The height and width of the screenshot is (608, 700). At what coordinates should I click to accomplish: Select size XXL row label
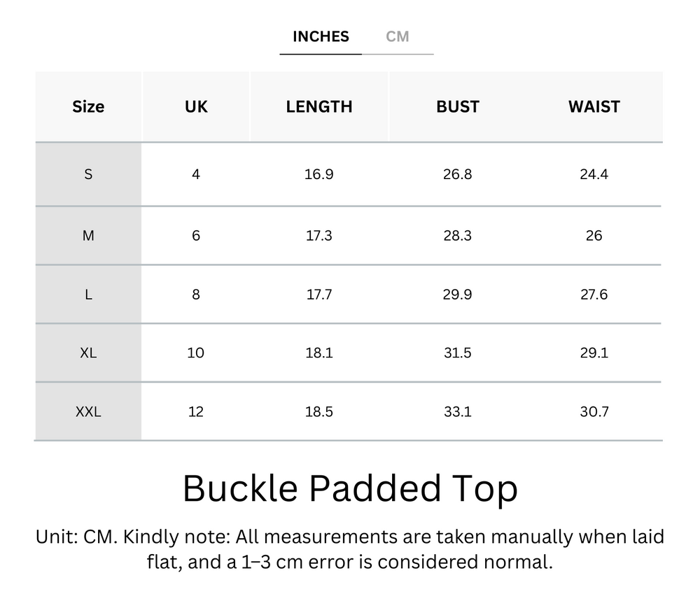(88, 411)
